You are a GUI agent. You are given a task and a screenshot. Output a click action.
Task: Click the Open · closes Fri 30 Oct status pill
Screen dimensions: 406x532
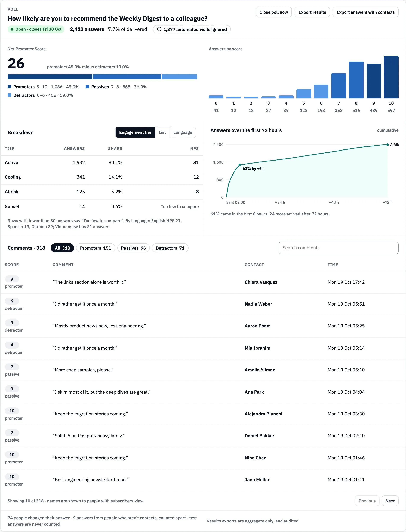pos(36,29)
